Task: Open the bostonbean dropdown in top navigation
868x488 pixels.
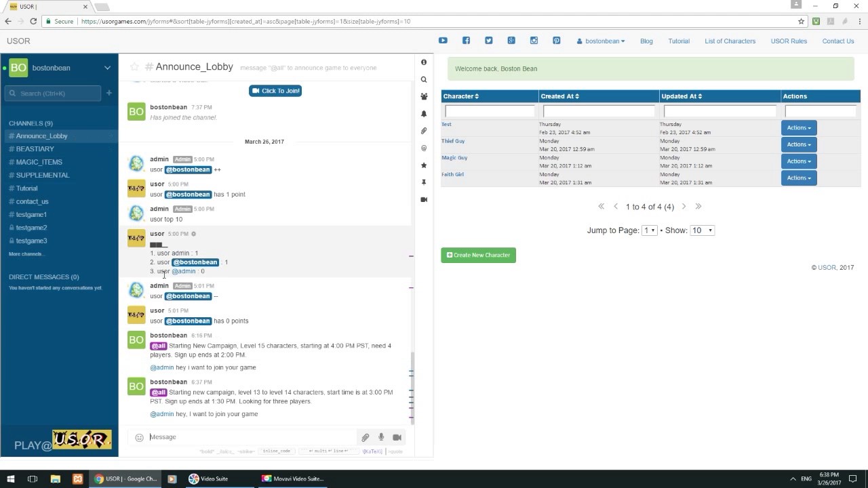Action: point(601,41)
